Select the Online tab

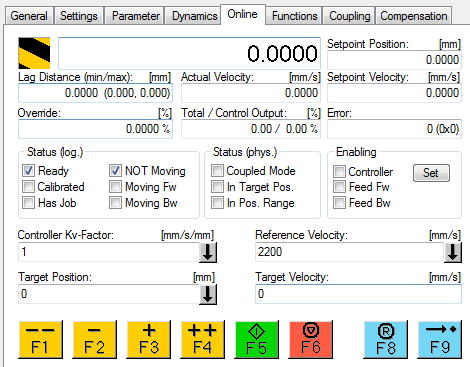coord(242,14)
